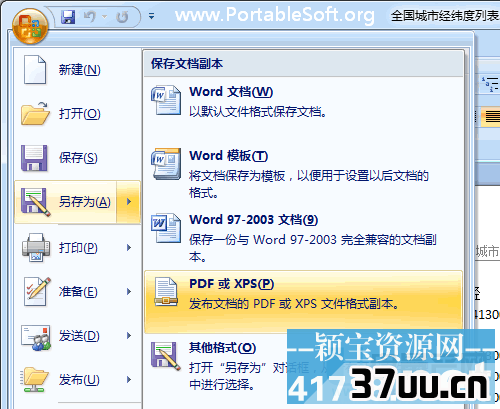Click the document title 全国城市经纬度列表

(x=445, y=16)
